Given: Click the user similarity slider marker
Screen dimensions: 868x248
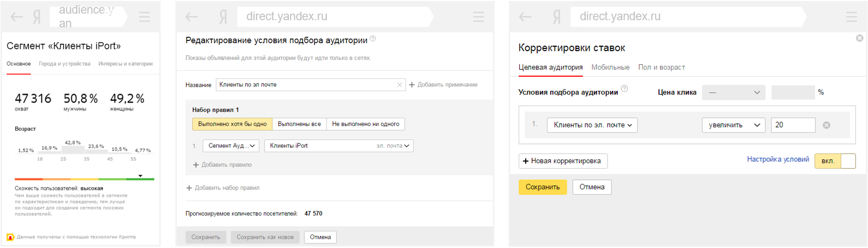Looking at the screenshot, I should pos(141,176).
